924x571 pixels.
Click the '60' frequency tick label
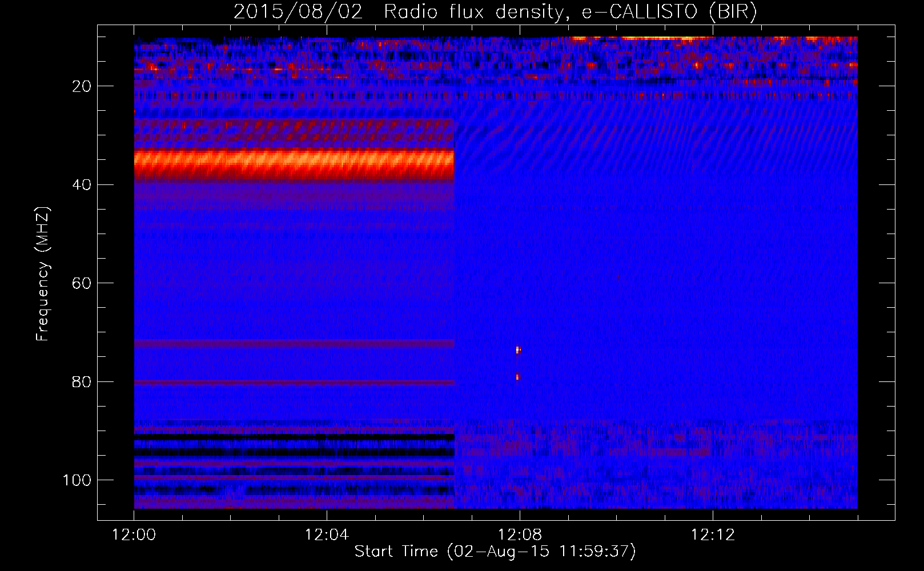82,283
